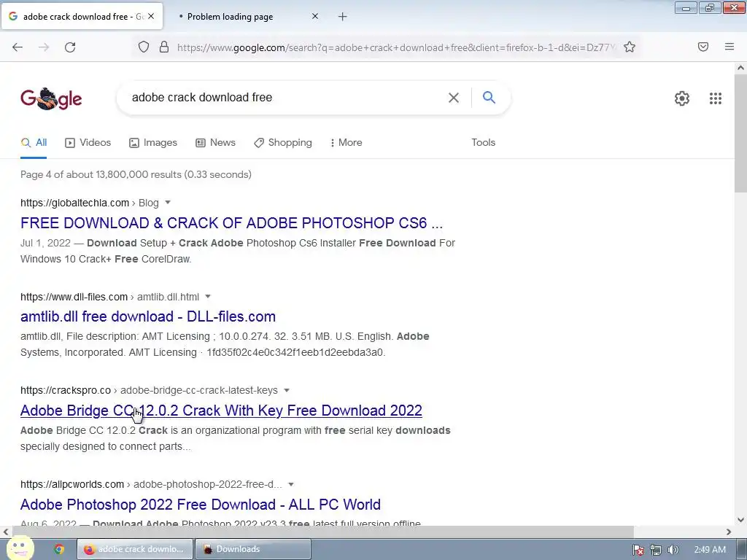The width and height of the screenshot is (747, 560).
Task: Switch to the Firefox taskbar window button
Action: (x=135, y=549)
